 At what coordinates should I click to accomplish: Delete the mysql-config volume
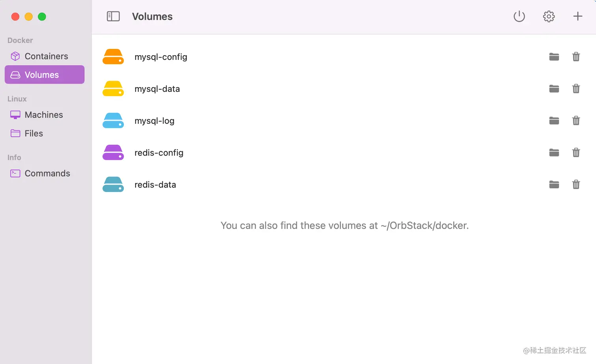(576, 56)
